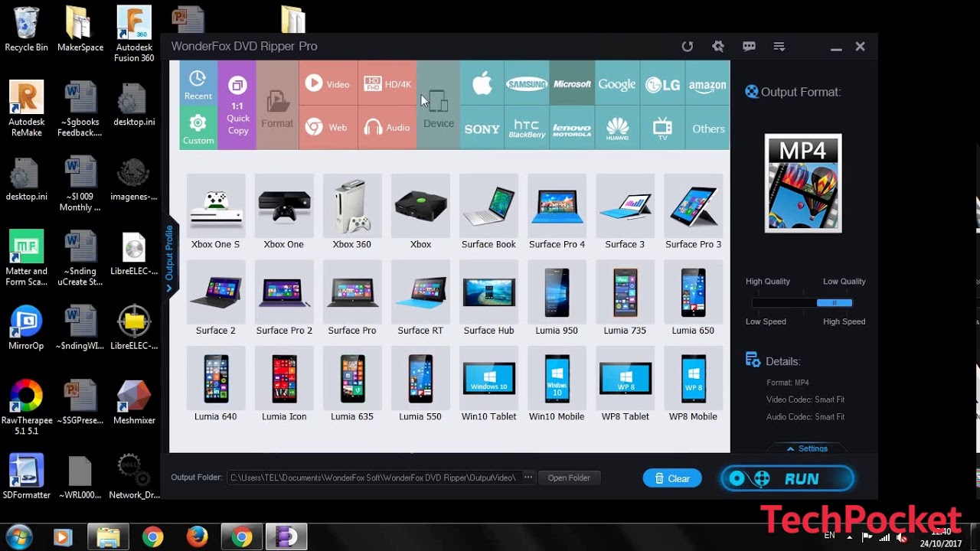Screen dimensions: 980x551
Task: Select the Surface Hub profile
Action: pos(488,298)
